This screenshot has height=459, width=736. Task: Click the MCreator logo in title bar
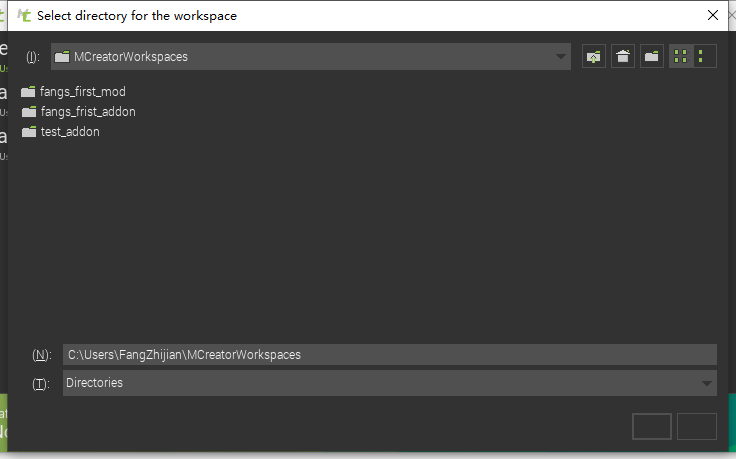pyautogui.click(x=24, y=15)
